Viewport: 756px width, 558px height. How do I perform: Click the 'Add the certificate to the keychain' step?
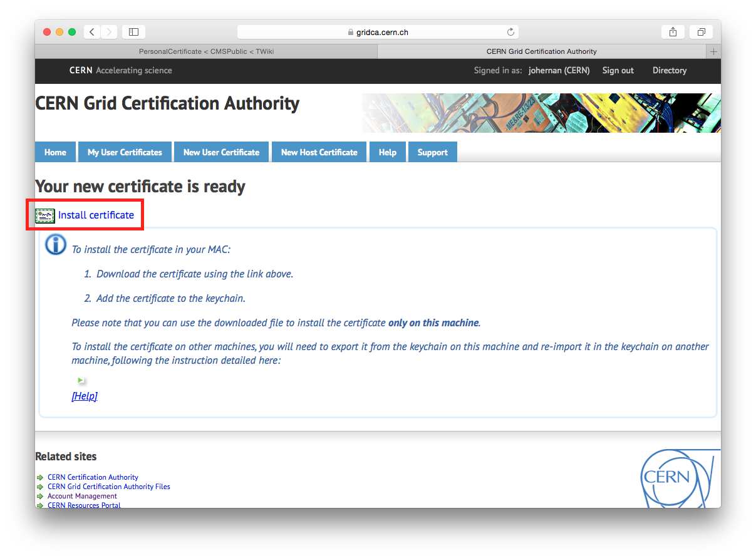click(171, 298)
